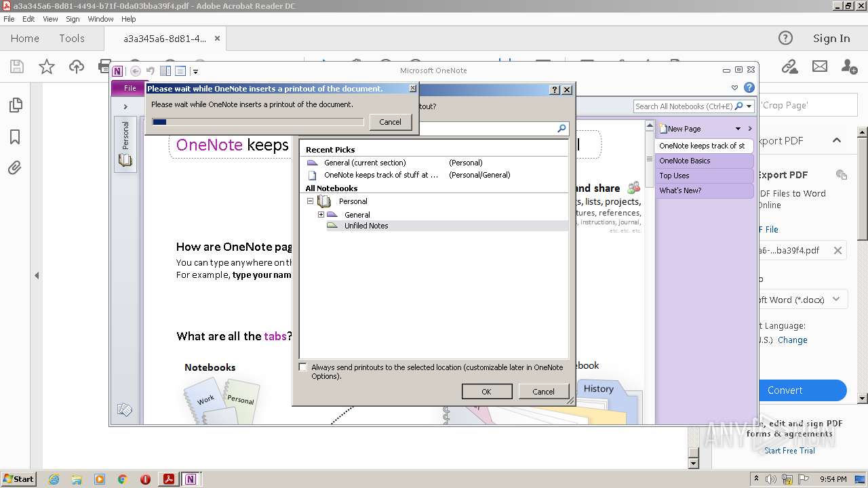
Task: Click dialog help question mark button
Action: point(555,89)
